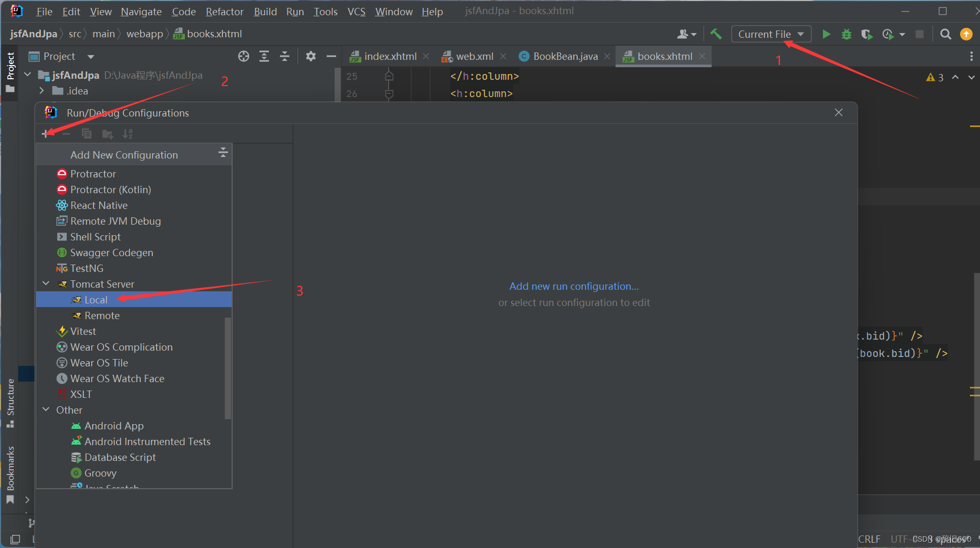Copy configuration using the copy icon

point(87,134)
